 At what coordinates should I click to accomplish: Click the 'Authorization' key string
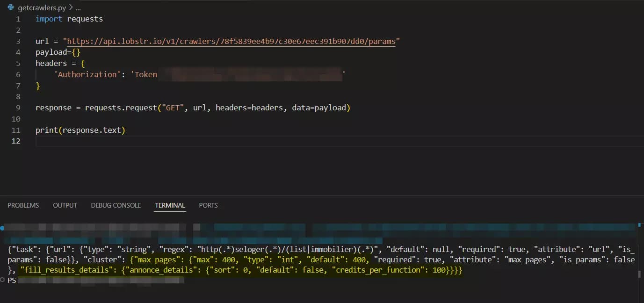click(x=87, y=75)
